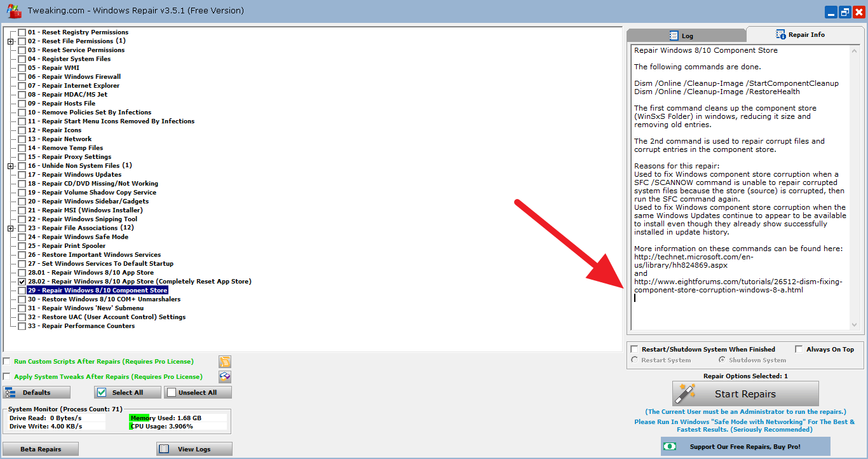868x459 pixels.
Task: Click the Select All button
Action: pyautogui.click(x=128, y=392)
